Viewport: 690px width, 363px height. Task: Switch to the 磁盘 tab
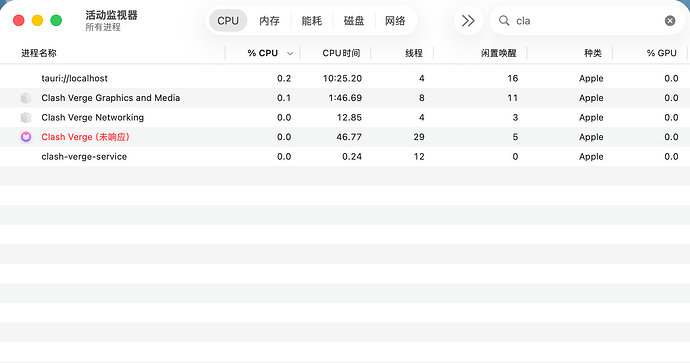354,21
